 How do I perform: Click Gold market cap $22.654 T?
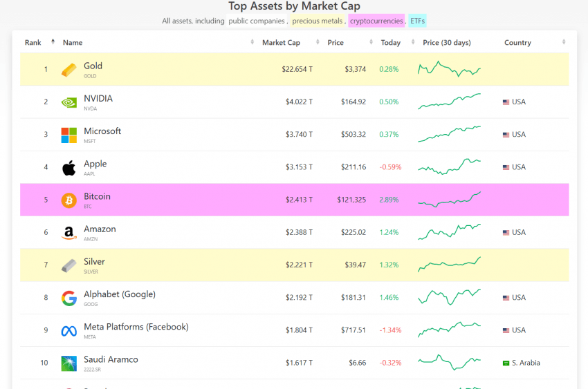click(297, 69)
